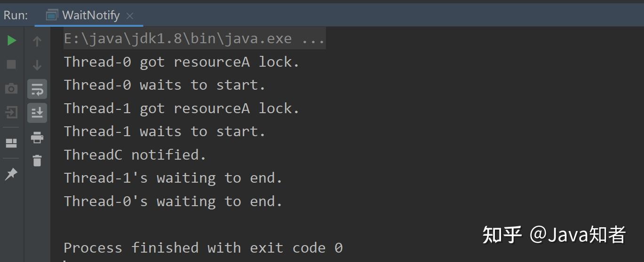Screen dimensions: 644x262
Task: Toggle Scroll to End of console
Action: (x=37, y=113)
